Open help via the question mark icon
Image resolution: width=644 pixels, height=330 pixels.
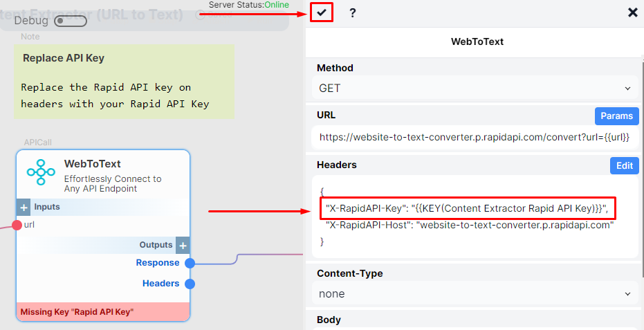[x=352, y=12]
